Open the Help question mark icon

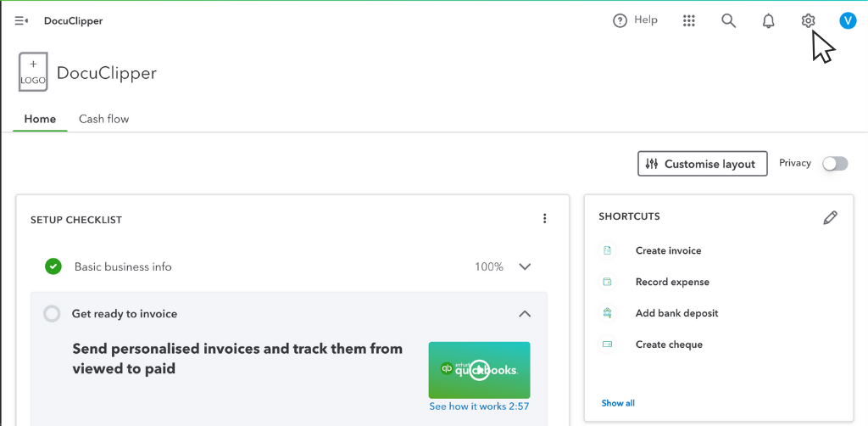click(x=620, y=21)
